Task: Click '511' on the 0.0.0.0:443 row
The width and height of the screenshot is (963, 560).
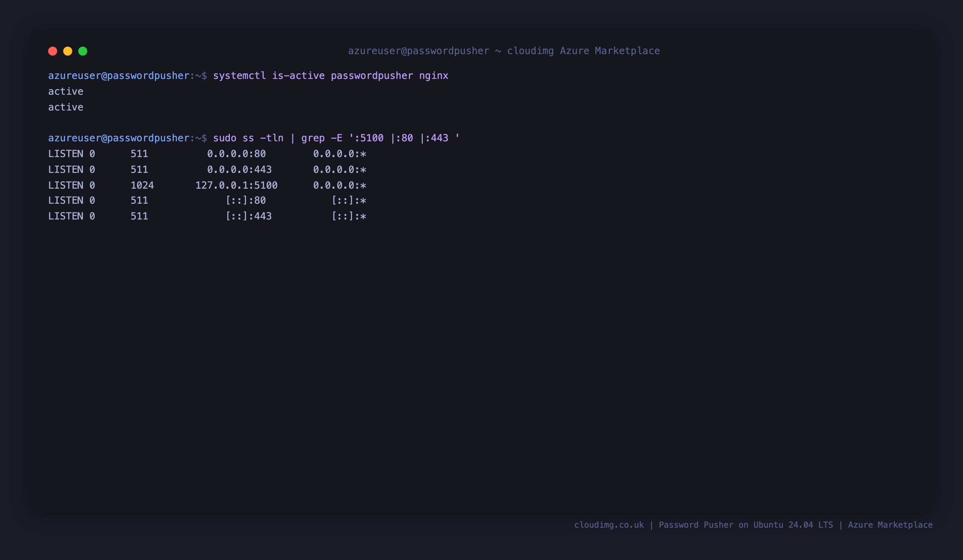Action: tap(140, 170)
